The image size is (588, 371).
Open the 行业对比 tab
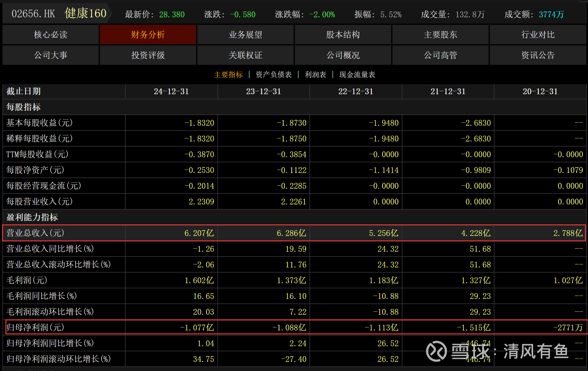[538, 35]
